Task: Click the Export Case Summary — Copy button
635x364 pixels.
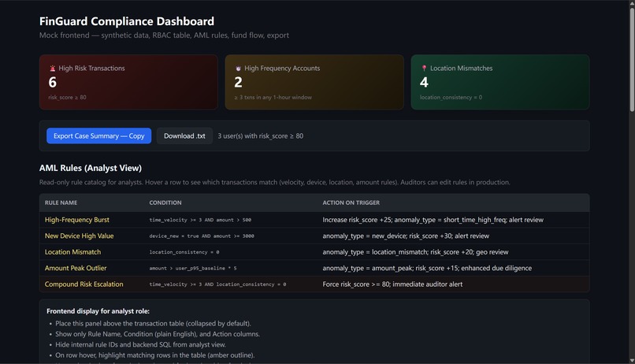Action: 98,136
